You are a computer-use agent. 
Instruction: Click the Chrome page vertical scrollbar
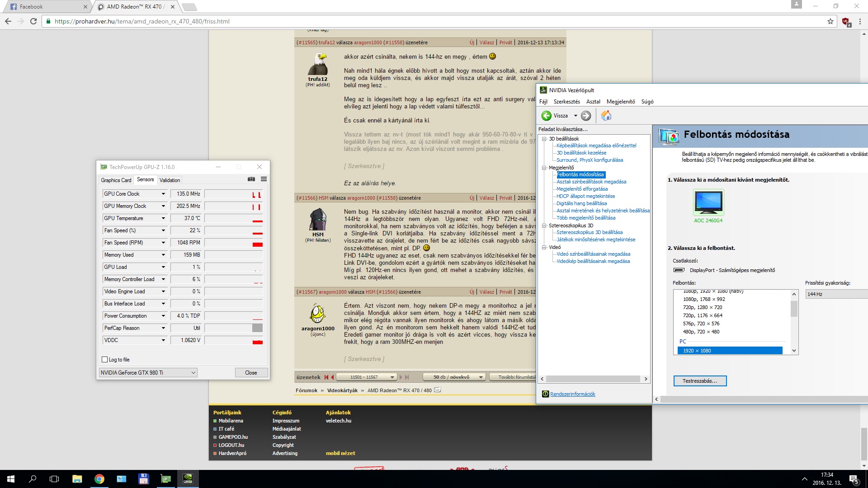pyautogui.click(x=864, y=444)
